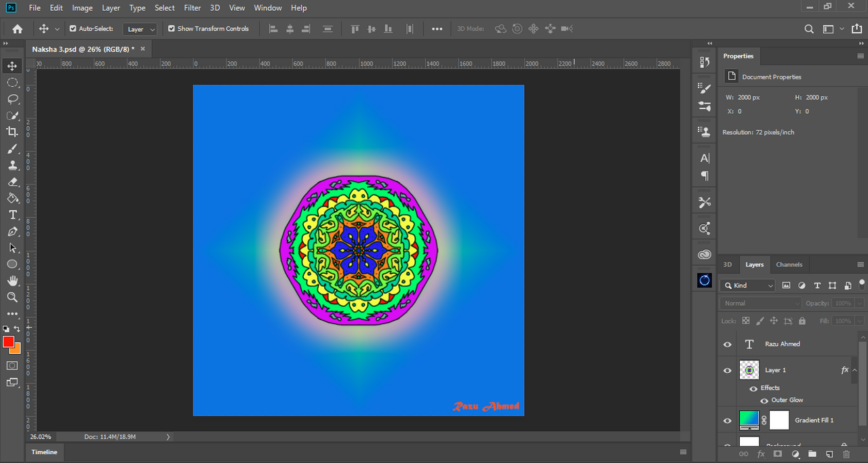Collapse Layer 1 effects list
The height and width of the screenshot is (463, 868).
[854, 370]
